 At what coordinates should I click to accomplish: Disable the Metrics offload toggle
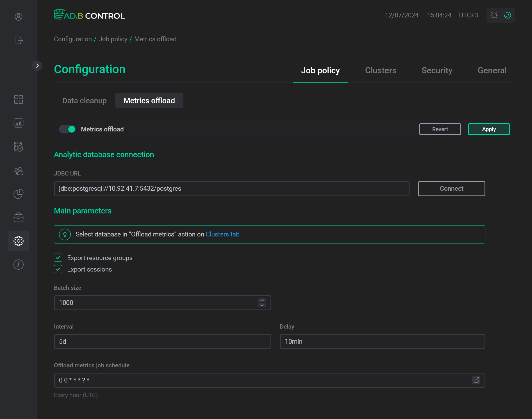pyautogui.click(x=67, y=129)
